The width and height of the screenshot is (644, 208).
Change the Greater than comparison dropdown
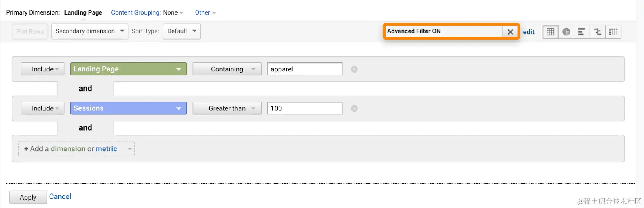[x=227, y=108]
